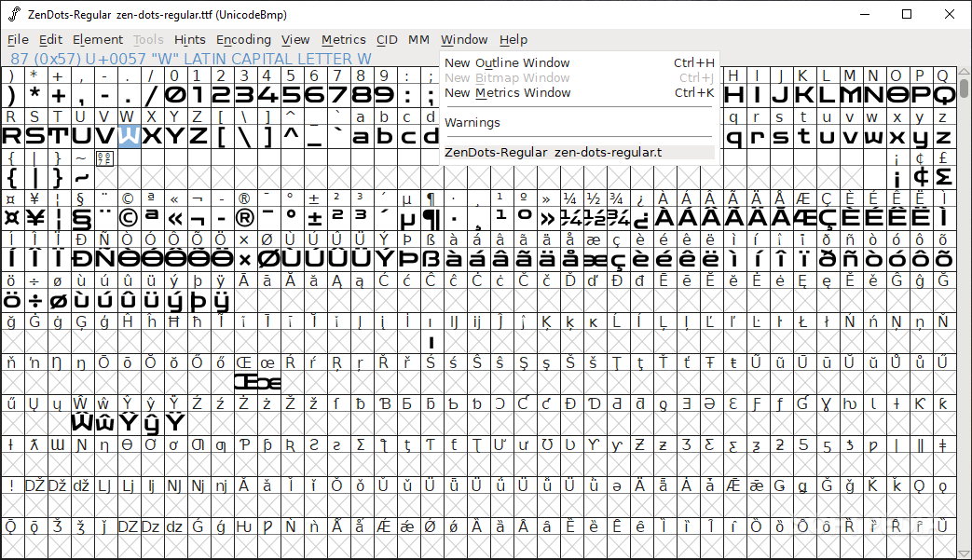The width and height of the screenshot is (972, 560).
Task: Switch to the ZenDots-Regular zen-dots-regular.t window entry
Action: tap(579, 153)
